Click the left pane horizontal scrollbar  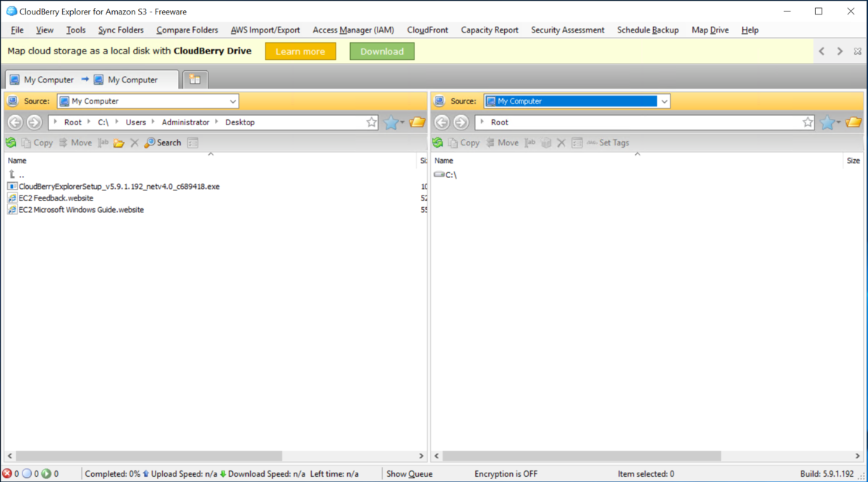(149, 456)
